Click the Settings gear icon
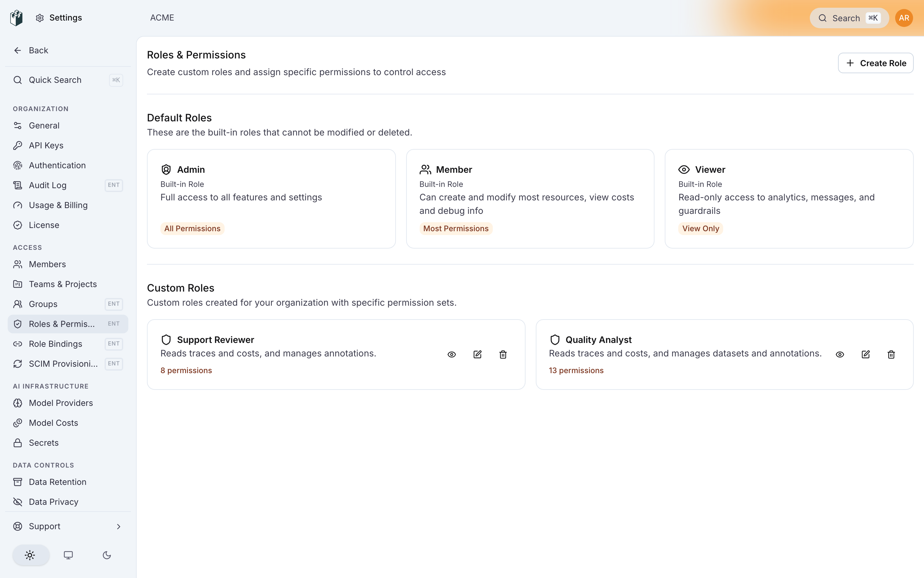The width and height of the screenshot is (924, 578). point(40,18)
